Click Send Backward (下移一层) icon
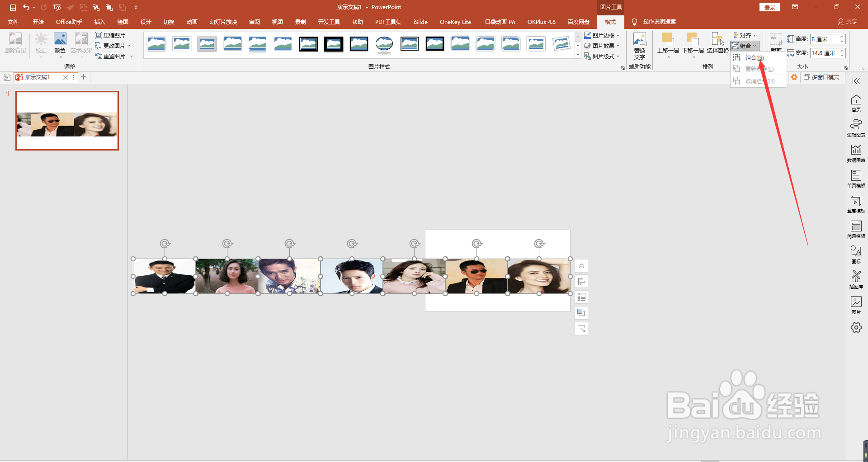Viewport: 868px width, 462px height. click(x=693, y=40)
